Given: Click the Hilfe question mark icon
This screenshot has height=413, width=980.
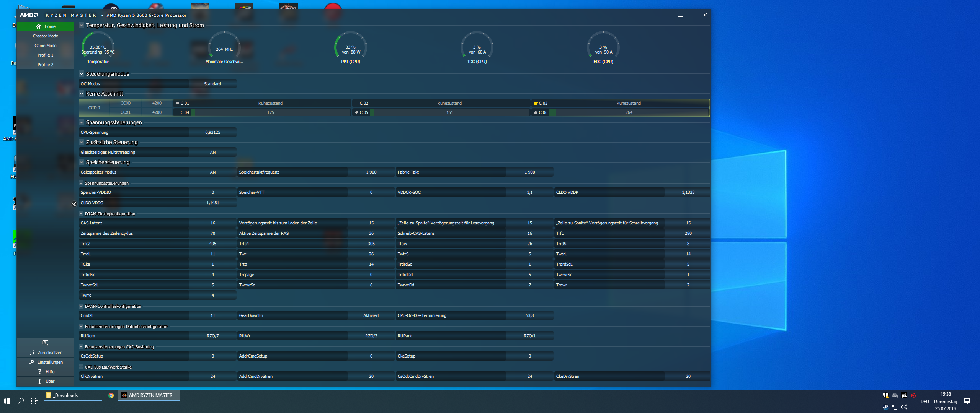Looking at the screenshot, I should (39, 372).
